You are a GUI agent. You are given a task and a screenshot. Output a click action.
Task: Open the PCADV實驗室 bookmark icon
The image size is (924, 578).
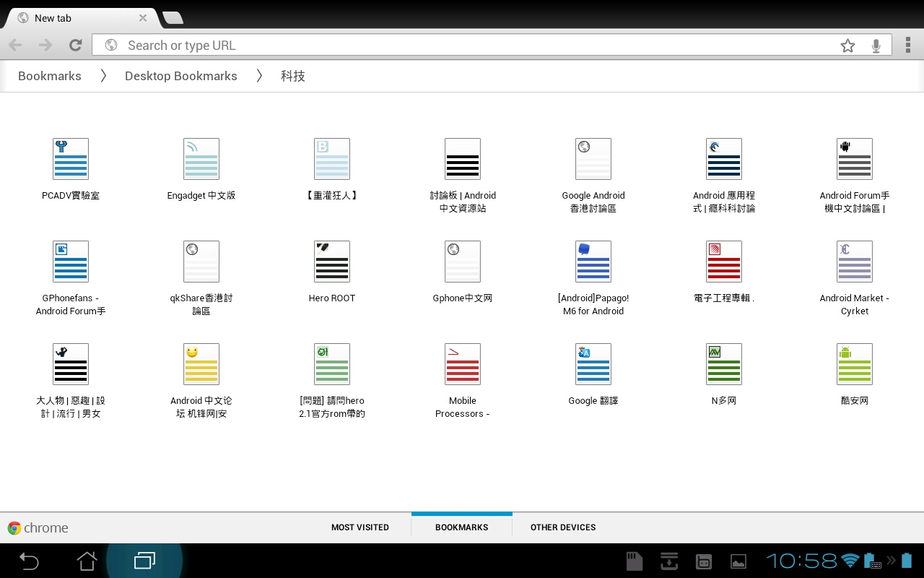click(71, 159)
